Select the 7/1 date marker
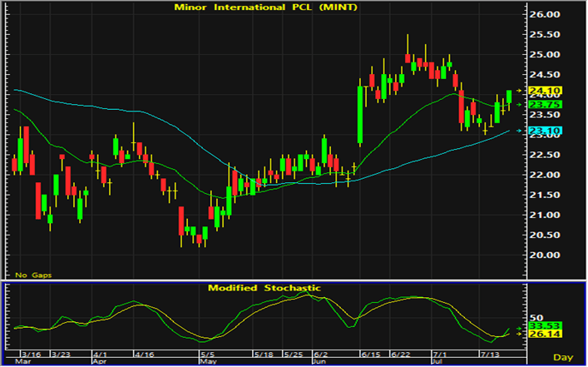 (x=440, y=355)
